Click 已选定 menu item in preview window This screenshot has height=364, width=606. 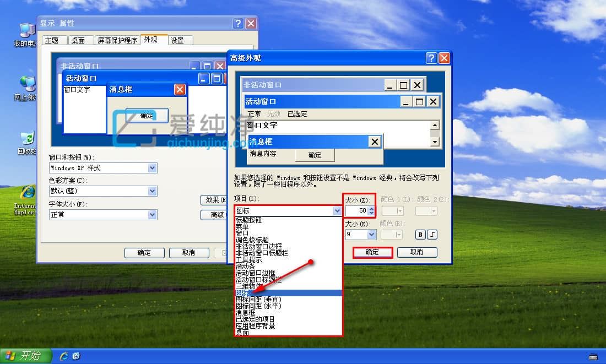297,114
